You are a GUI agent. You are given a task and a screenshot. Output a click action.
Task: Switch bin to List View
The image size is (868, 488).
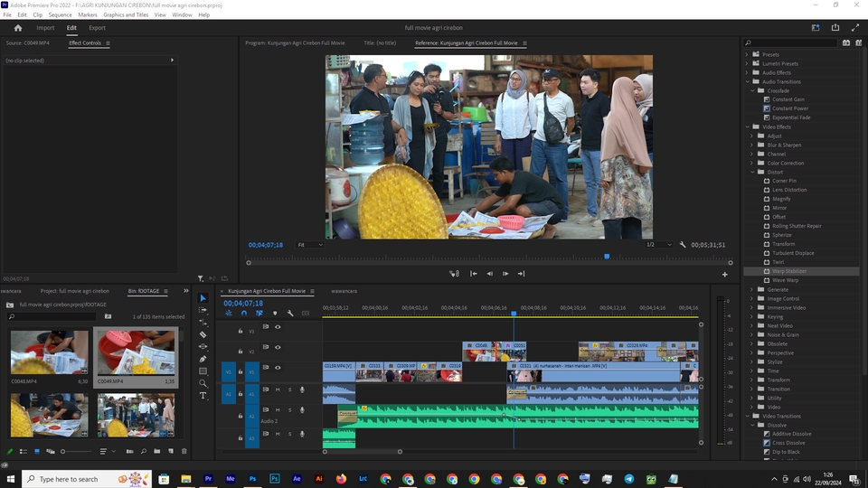24,452
